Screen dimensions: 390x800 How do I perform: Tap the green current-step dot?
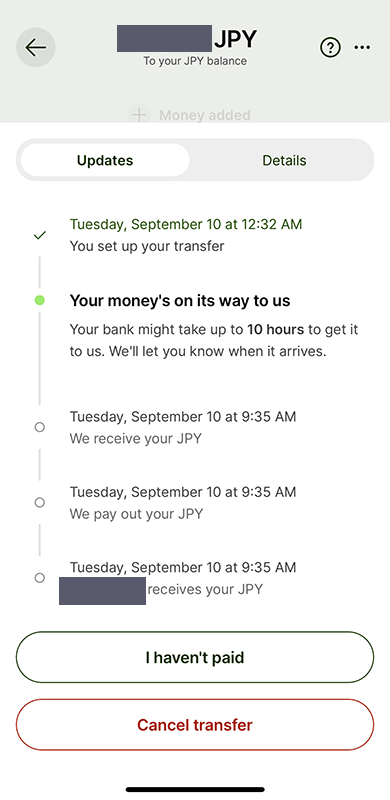pos(39,301)
